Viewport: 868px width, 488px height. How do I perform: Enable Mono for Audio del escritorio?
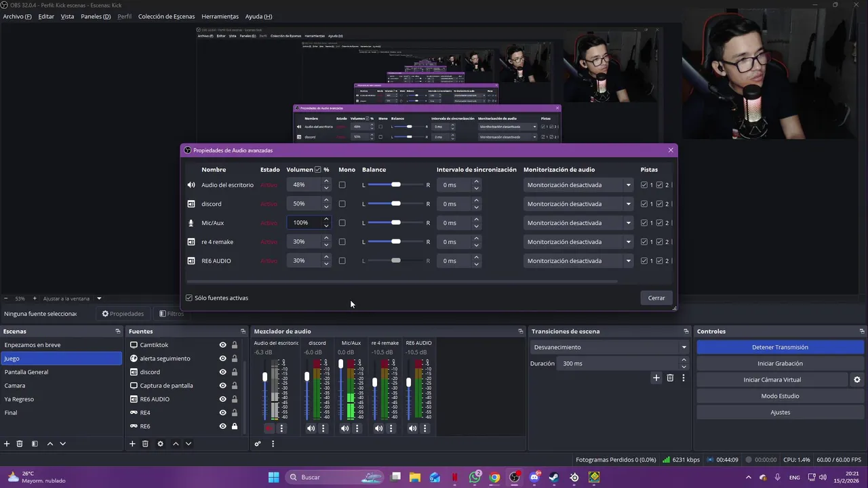click(342, 185)
